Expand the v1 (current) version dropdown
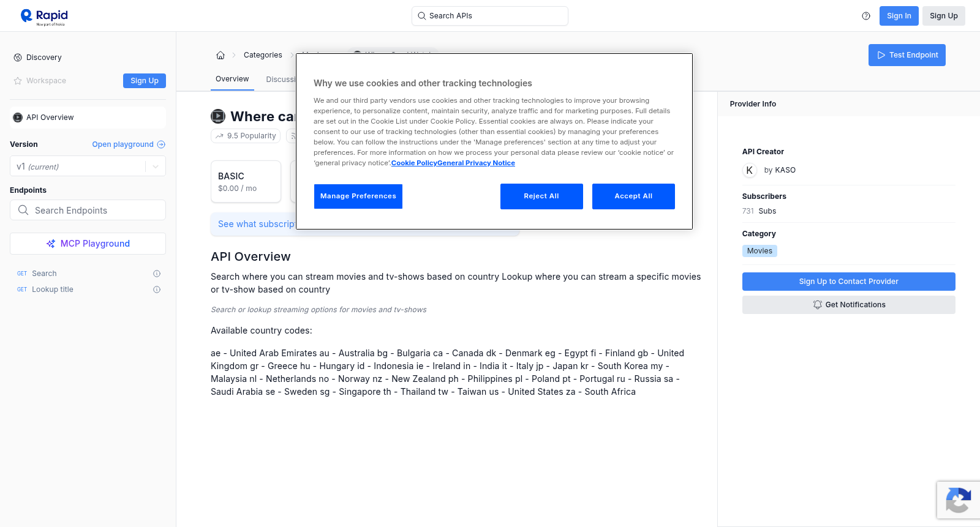 coord(88,166)
